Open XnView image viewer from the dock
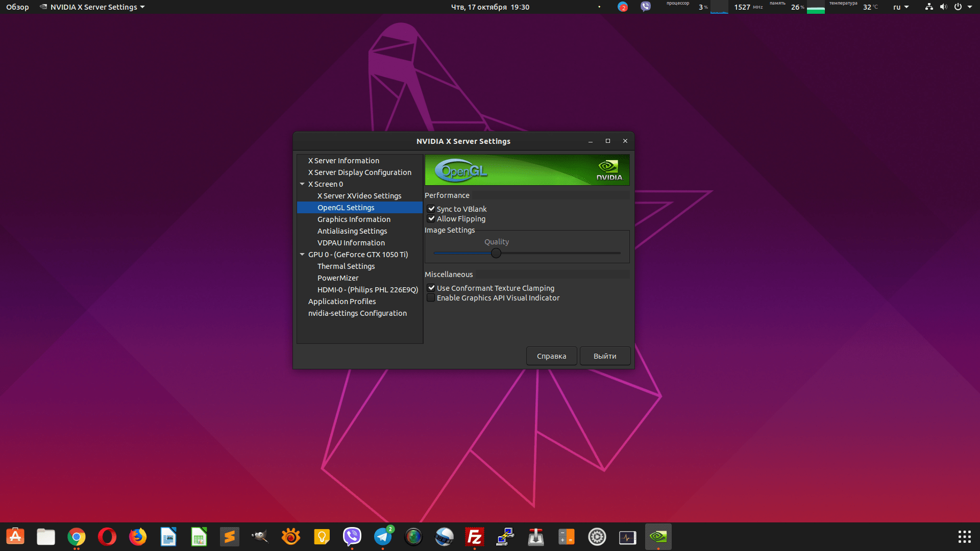 (x=291, y=537)
